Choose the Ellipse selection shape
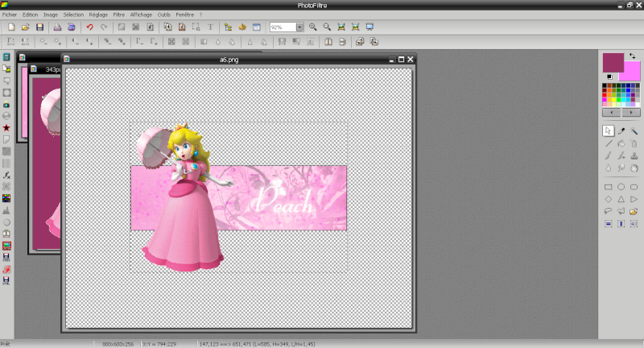Image resolution: width=644 pixels, height=348 pixels. click(621, 187)
